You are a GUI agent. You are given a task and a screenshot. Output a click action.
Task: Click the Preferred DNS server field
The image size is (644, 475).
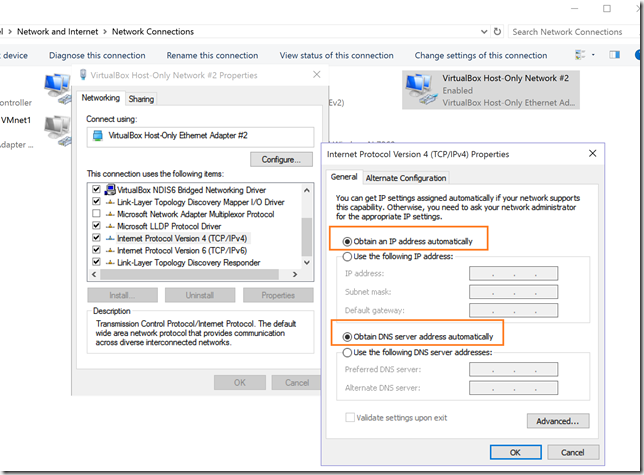tap(513, 369)
